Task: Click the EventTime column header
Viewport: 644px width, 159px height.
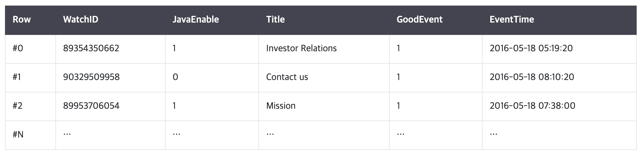Action: pyautogui.click(x=512, y=20)
